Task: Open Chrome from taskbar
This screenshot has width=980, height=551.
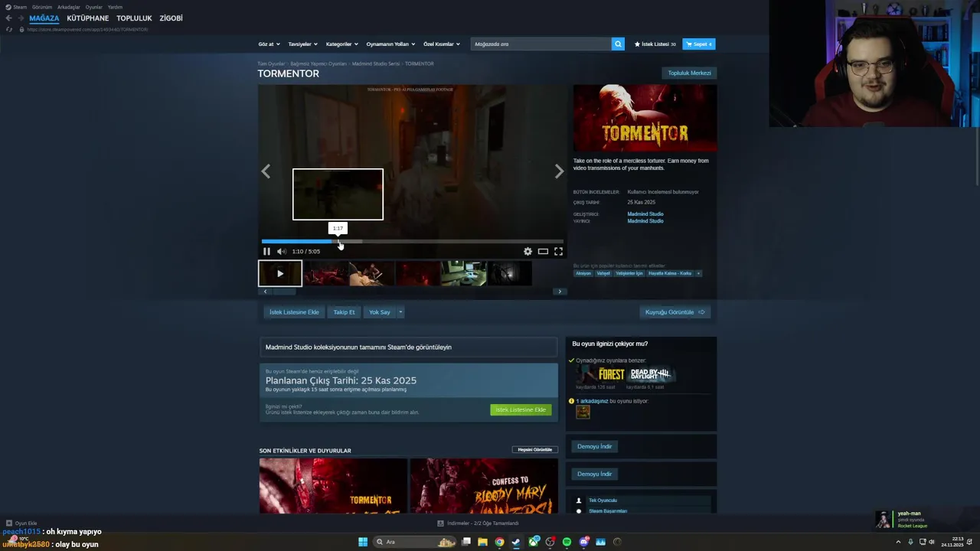Action: point(499,542)
